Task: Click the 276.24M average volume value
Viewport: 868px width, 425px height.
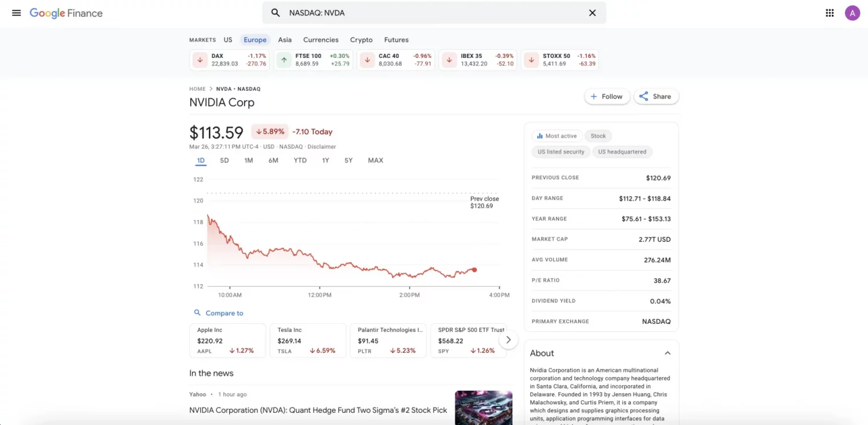Action: (x=657, y=260)
